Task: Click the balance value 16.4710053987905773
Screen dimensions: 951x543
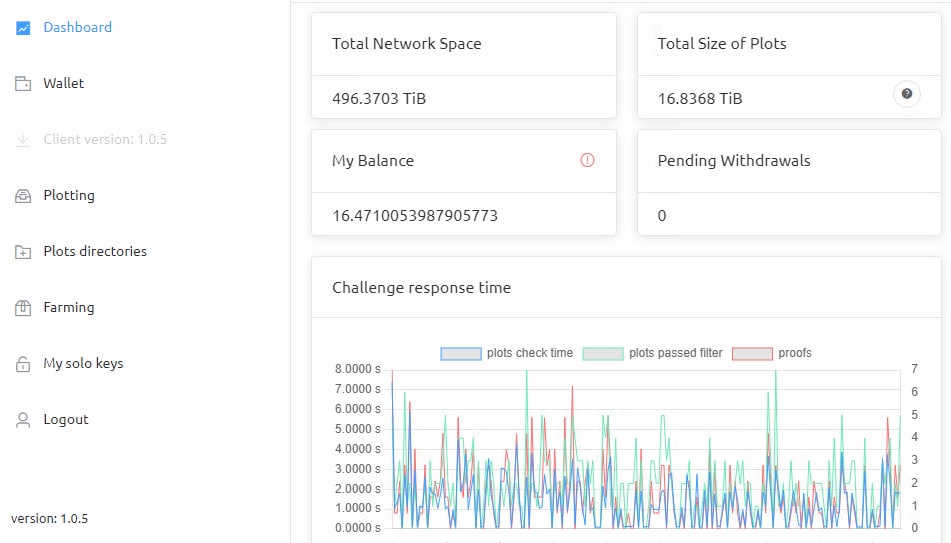Action: (415, 215)
